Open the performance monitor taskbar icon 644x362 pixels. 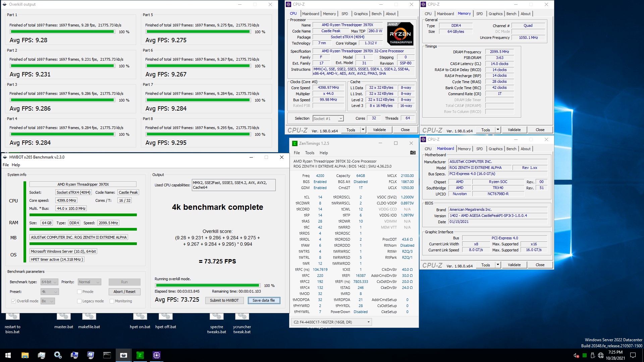41,355
